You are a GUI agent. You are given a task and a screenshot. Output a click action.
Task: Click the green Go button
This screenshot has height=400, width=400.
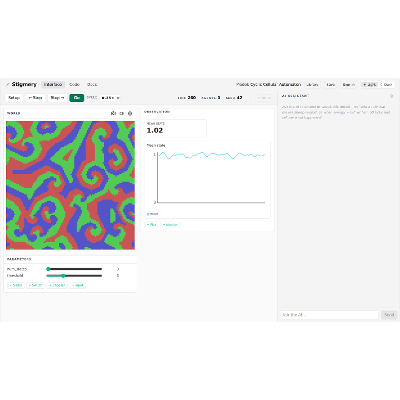[77, 98]
